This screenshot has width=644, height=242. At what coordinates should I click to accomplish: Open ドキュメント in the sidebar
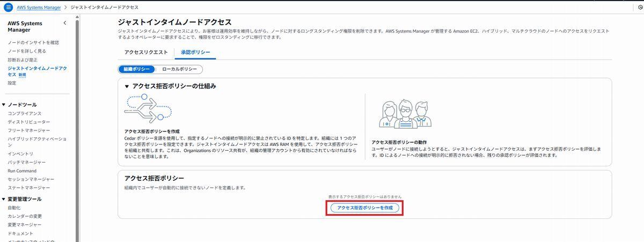coord(20,233)
